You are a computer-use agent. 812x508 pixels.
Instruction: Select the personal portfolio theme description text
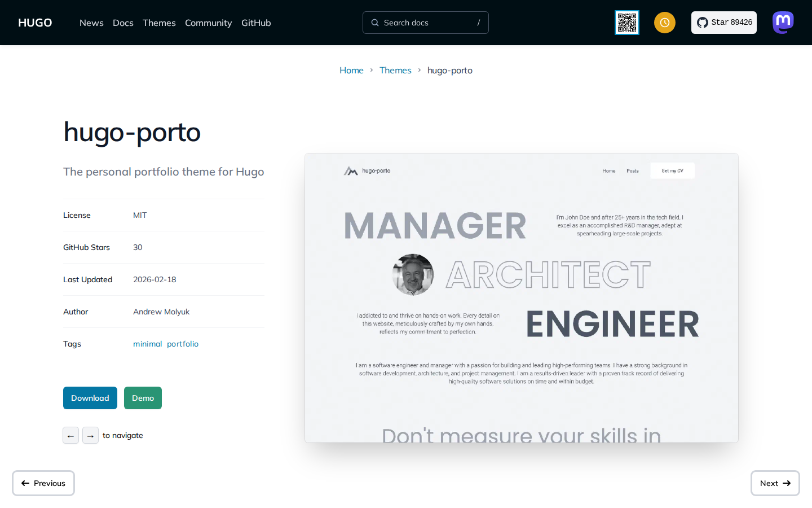pyautogui.click(x=164, y=172)
